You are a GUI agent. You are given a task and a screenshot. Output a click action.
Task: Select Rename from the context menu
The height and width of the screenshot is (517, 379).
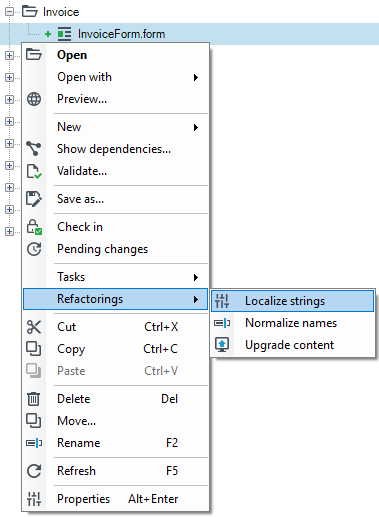tap(116, 443)
